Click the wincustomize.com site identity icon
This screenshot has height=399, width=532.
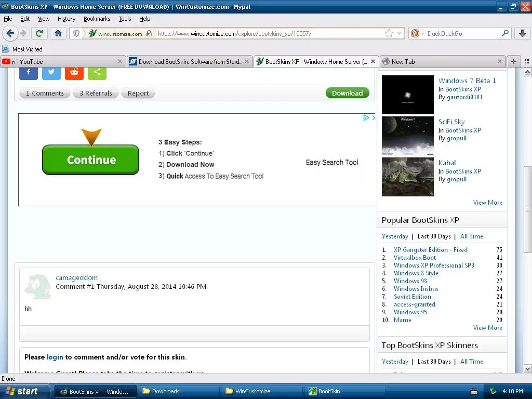92,33
